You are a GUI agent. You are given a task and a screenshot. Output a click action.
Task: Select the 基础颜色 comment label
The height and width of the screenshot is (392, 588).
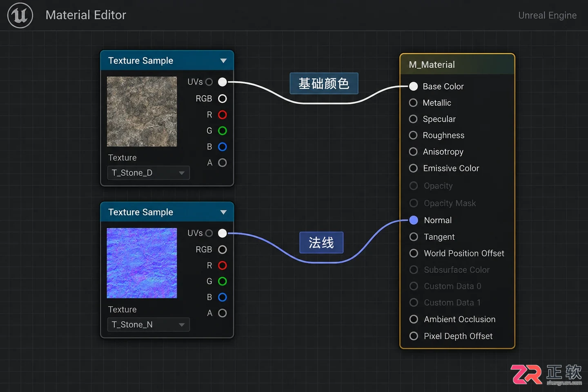point(324,83)
